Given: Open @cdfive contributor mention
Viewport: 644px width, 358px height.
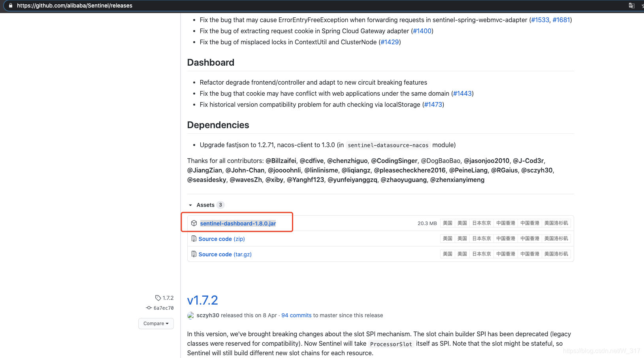Looking at the screenshot, I should (312, 161).
